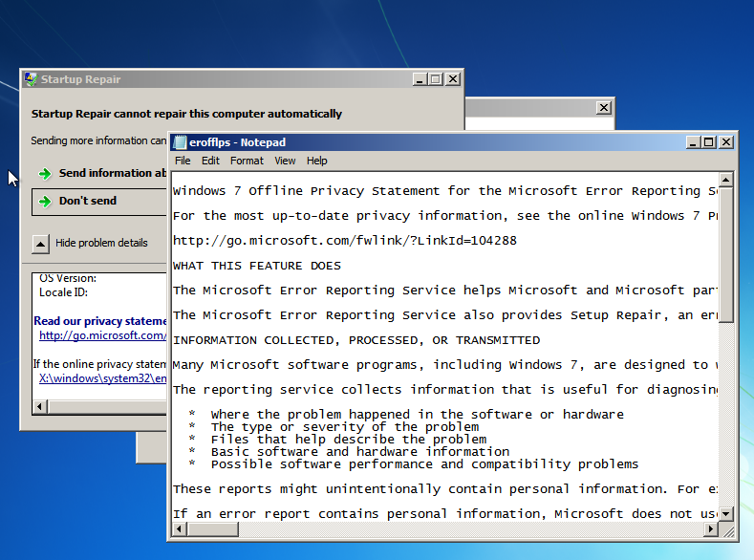
Task: Click the line 'Files that help describe the problem'
Action: pos(349,440)
